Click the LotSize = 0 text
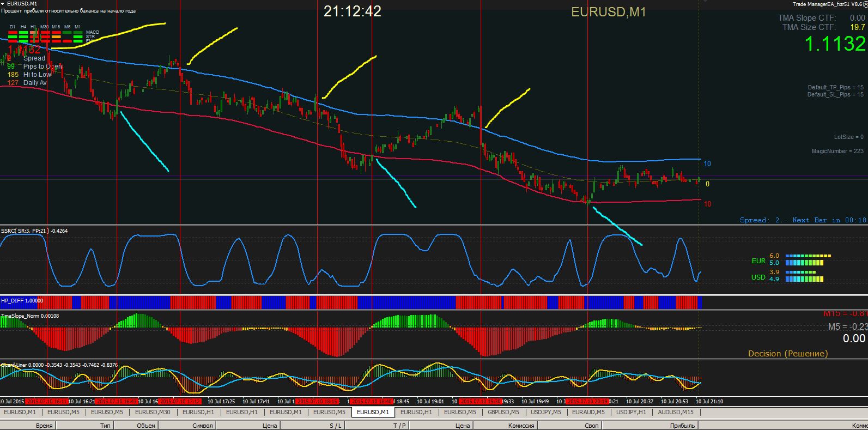 click(x=849, y=137)
